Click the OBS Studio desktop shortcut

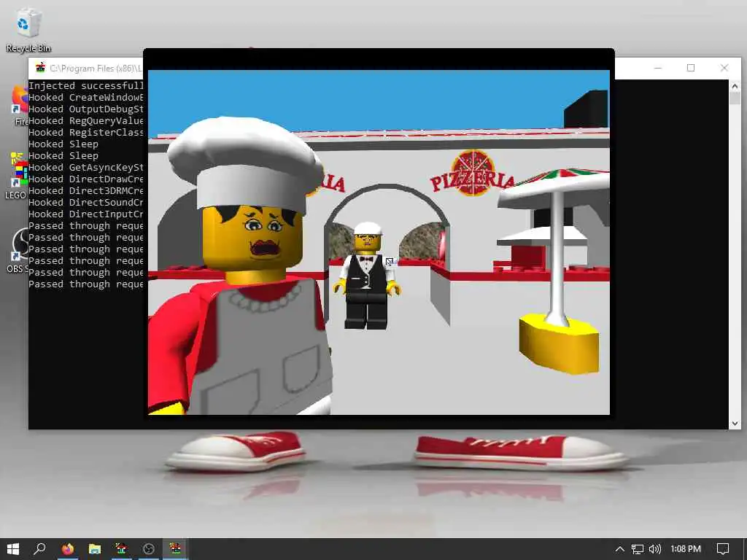coord(18,250)
